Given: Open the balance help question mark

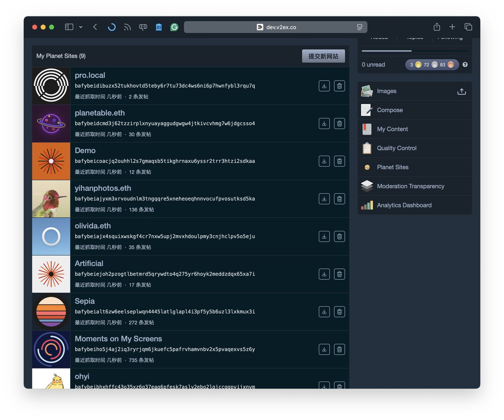Looking at the screenshot, I should tap(465, 65).
